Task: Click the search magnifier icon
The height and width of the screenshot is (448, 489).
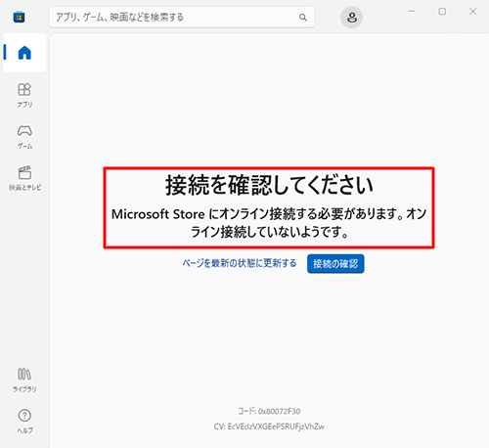Action: tap(303, 18)
